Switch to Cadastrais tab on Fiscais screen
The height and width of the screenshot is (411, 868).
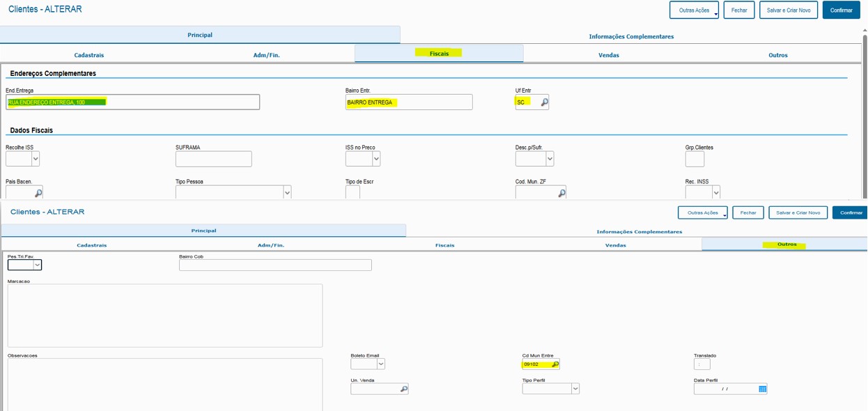(89, 55)
